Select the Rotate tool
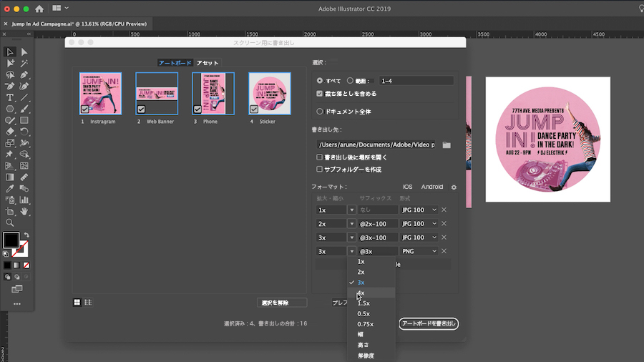644x362 pixels. click(24, 132)
